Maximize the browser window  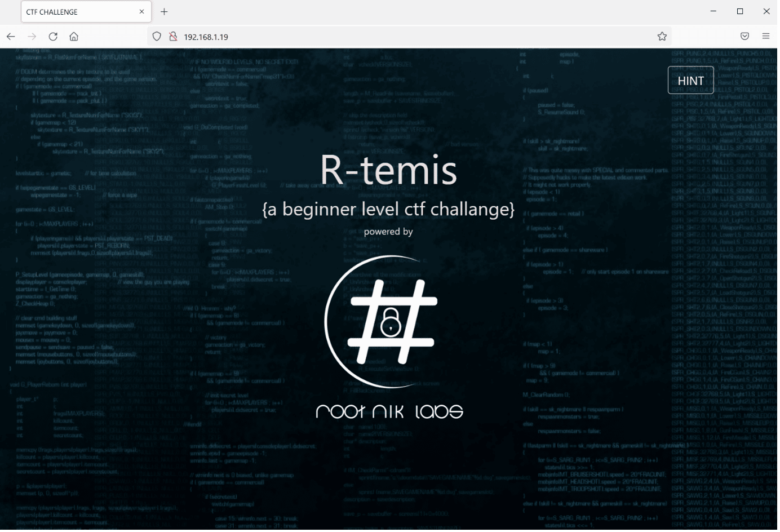[740, 11]
